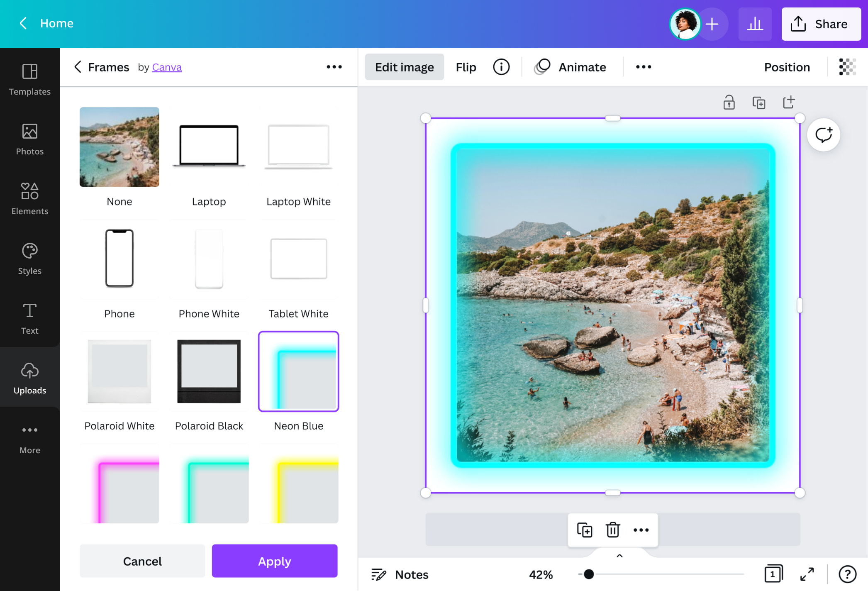
Task: Click the info icon next to Flip
Action: point(502,66)
